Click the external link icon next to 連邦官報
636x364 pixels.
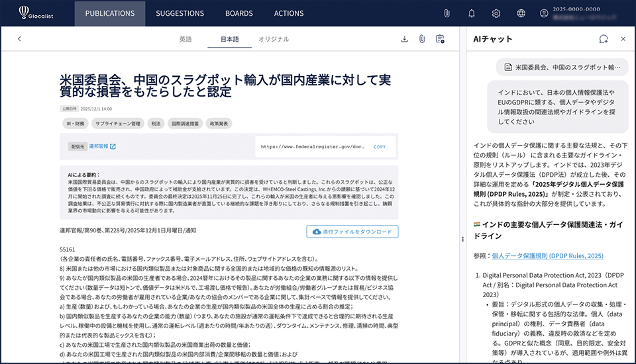coord(113,146)
